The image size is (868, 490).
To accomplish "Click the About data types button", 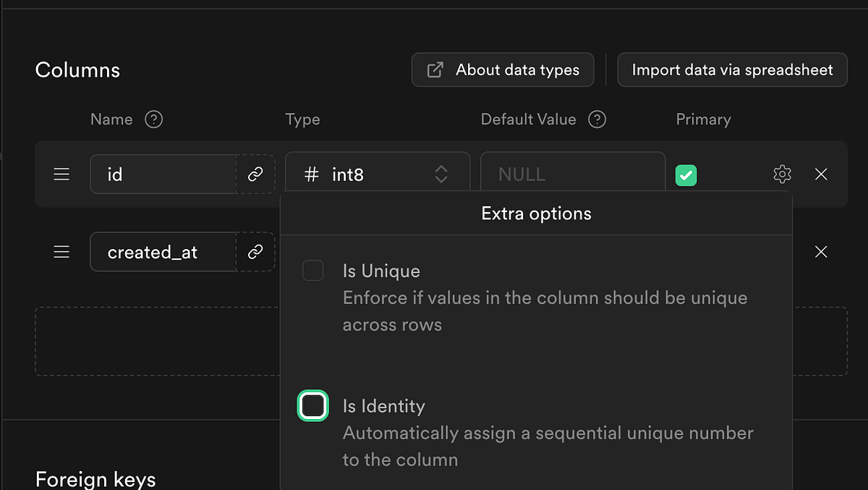I will coord(502,69).
